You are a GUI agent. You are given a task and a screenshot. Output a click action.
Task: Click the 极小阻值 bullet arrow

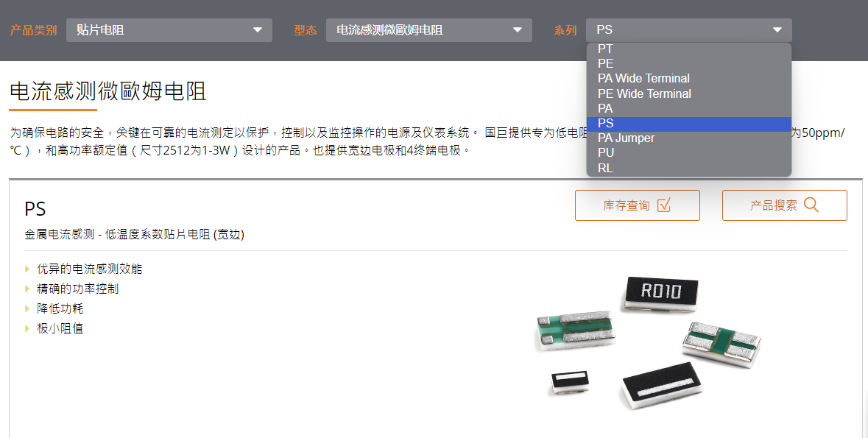[27, 329]
